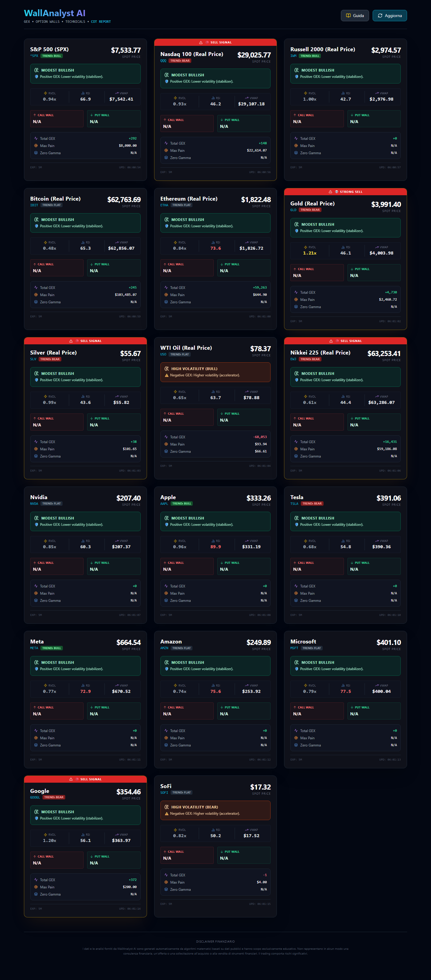Open the Guida help button
Image resolution: width=431 pixels, height=980 pixels.
[x=355, y=16]
